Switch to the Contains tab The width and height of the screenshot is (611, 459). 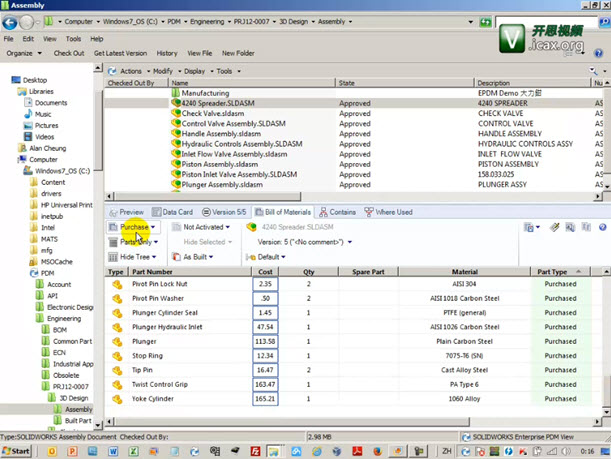coord(341,212)
